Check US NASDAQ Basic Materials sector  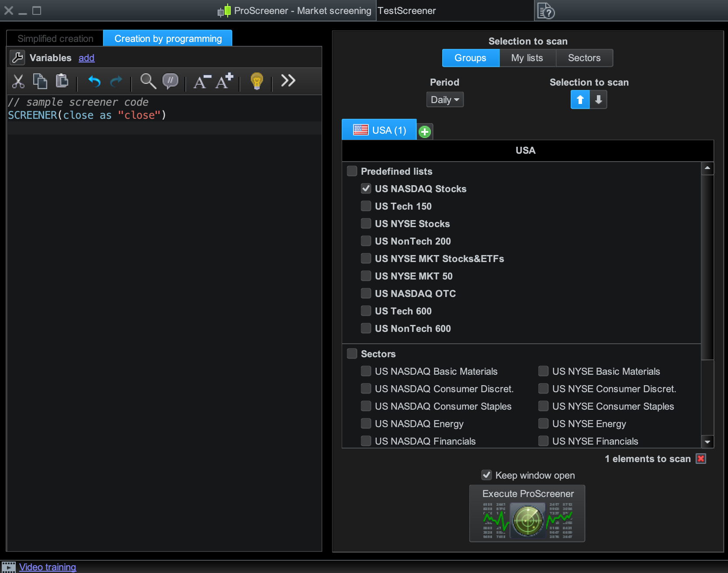pos(366,371)
